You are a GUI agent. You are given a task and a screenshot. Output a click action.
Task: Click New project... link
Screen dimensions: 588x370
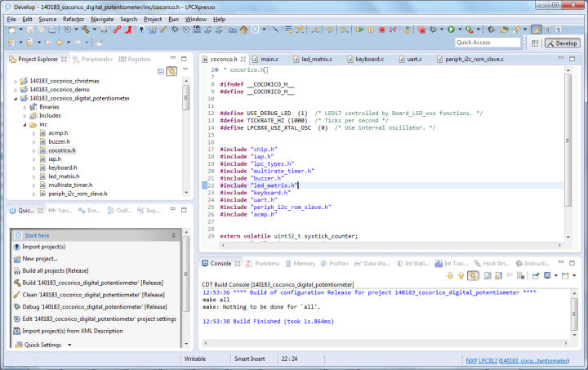(40, 259)
